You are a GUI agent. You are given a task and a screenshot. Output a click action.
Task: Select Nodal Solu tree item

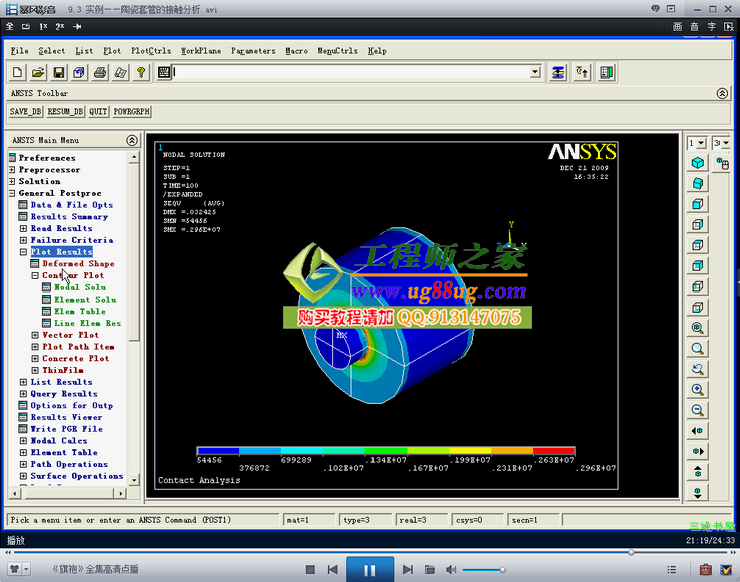click(80, 287)
